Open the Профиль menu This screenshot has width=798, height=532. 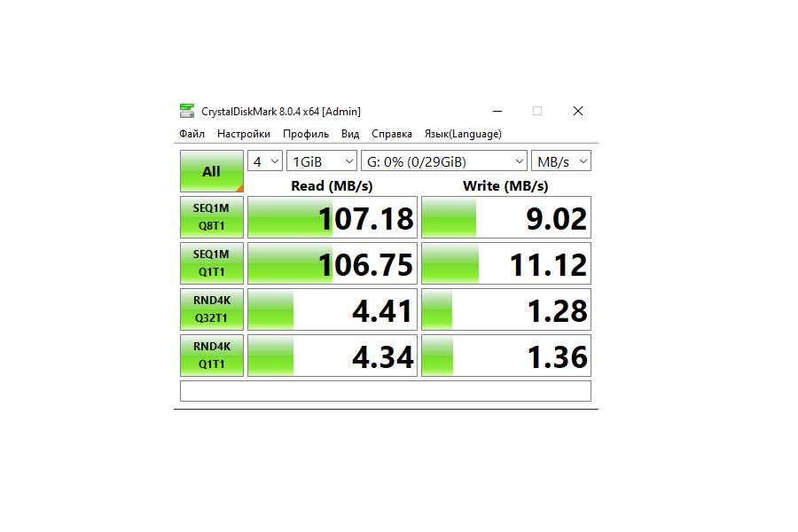pyautogui.click(x=305, y=133)
